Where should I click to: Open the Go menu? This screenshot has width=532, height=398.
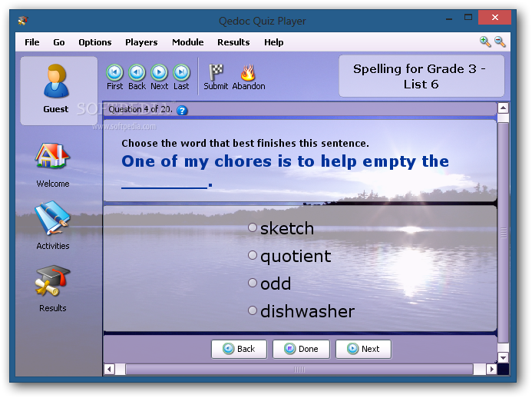59,42
